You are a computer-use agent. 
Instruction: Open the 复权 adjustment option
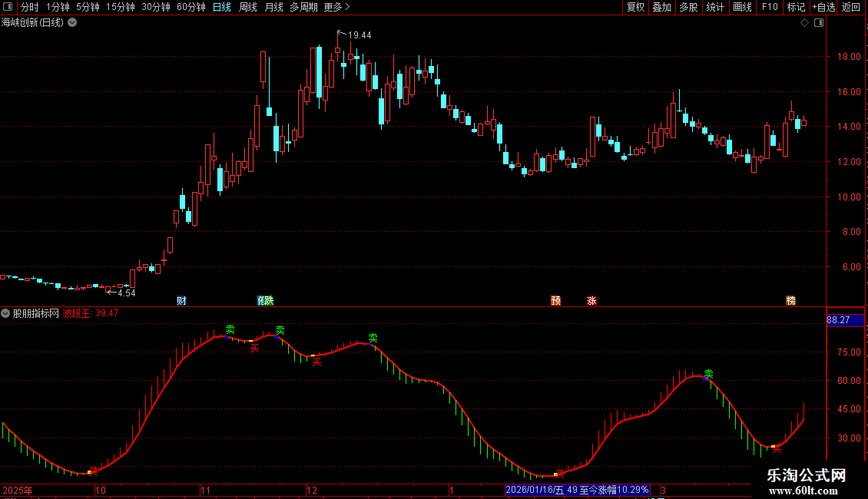(x=635, y=7)
